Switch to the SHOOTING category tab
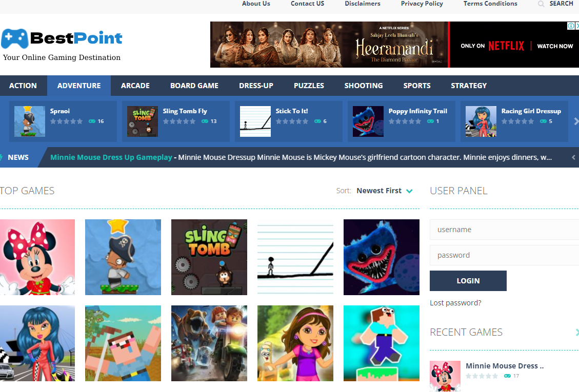This screenshot has height=392, width=579. pos(363,85)
